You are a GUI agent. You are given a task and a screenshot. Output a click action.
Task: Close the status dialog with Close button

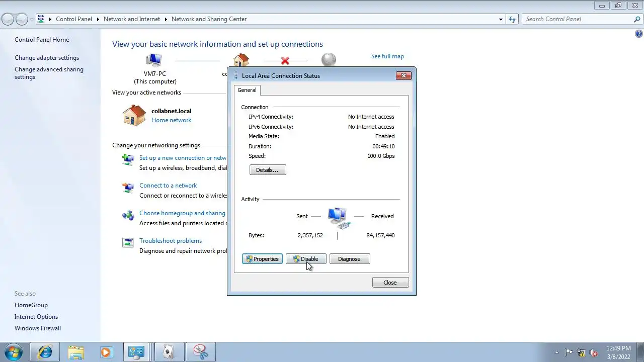pyautogui.click(x=390, y=283)
